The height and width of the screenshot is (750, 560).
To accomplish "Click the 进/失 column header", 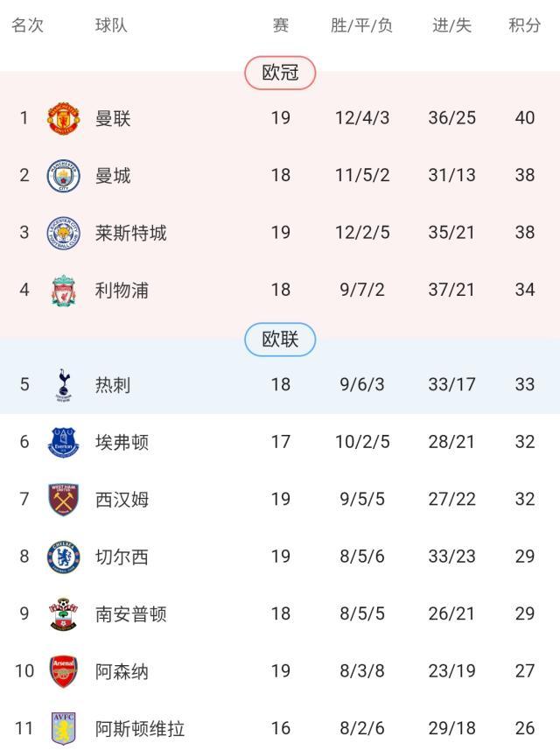I will coord(451,25).
